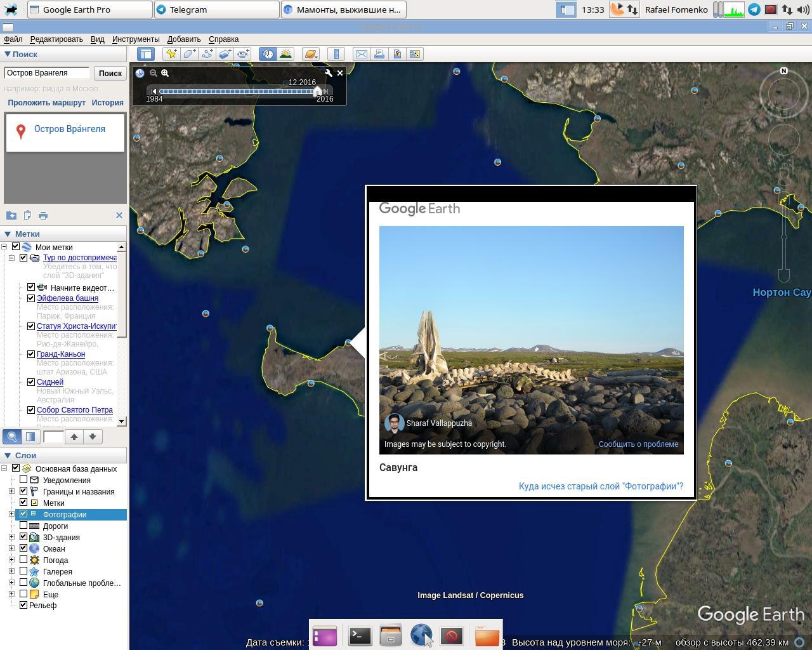
Task: Toggle the sidebar panel button
Action: (145, 54)
